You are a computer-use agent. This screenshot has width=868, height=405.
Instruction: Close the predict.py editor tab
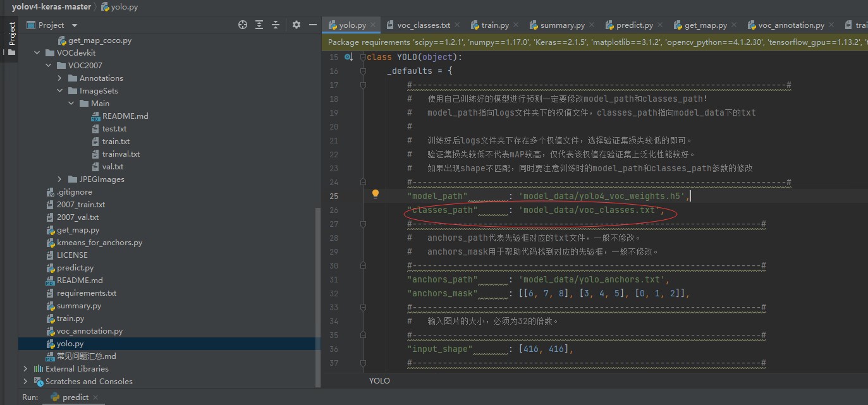(x=661, y=25)
